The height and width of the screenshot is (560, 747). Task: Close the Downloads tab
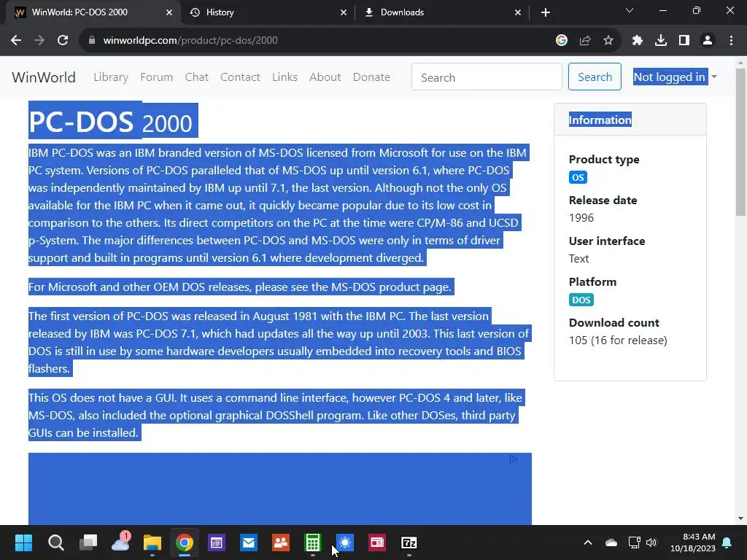518,12
